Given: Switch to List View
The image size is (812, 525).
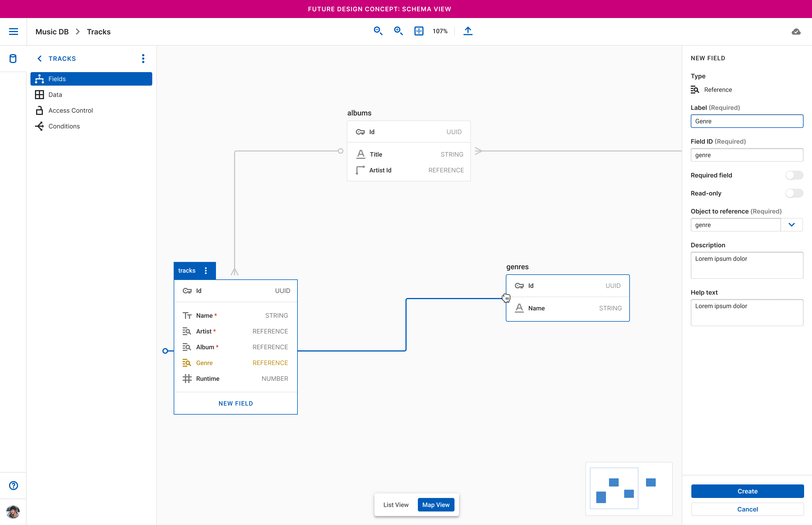Looking at the screenshot, I should click(x=396, y=504).
